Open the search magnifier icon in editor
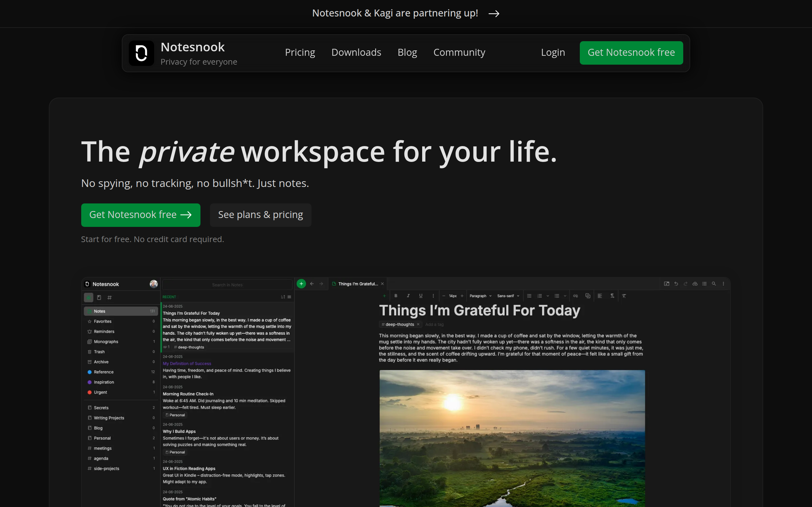812x507 pixels. [714, 284]
